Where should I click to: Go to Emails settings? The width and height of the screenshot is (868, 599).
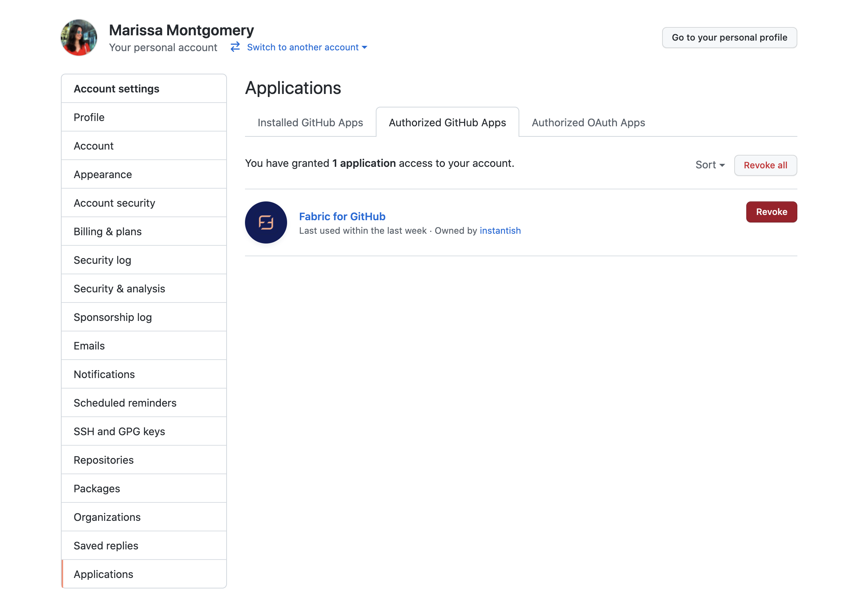(144, 346)
